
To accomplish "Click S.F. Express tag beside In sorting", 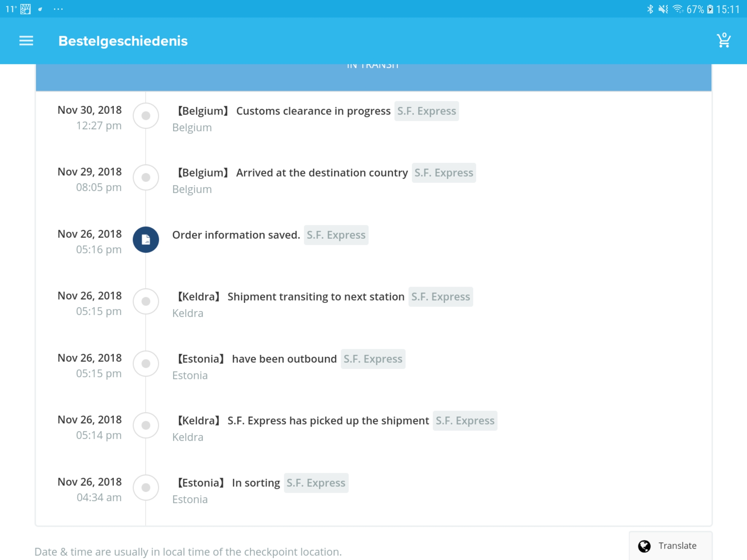I will pyautogui.click(x=316, y=483).
